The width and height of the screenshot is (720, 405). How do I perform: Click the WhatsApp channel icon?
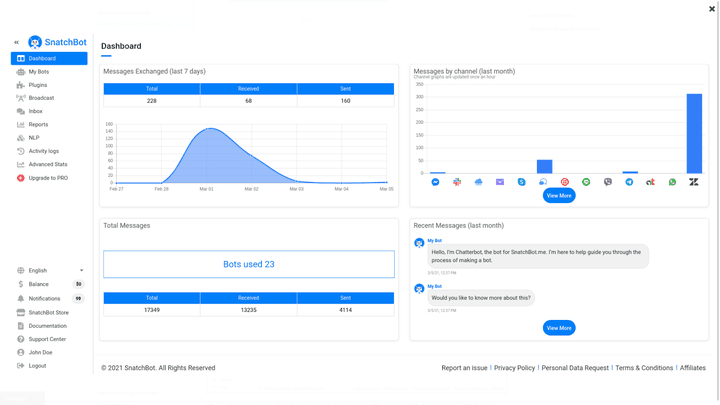[672, 182]
